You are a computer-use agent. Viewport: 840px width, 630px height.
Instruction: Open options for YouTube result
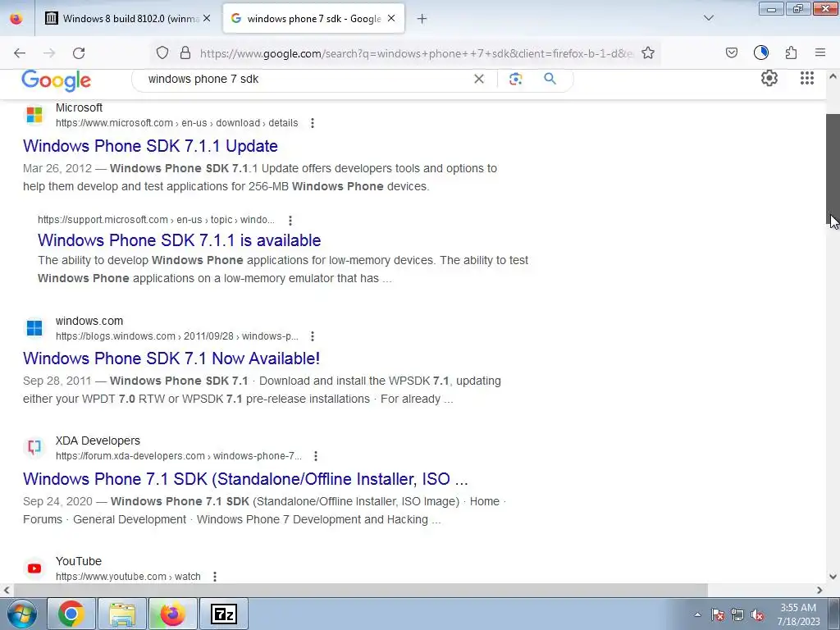click(215, 577)
